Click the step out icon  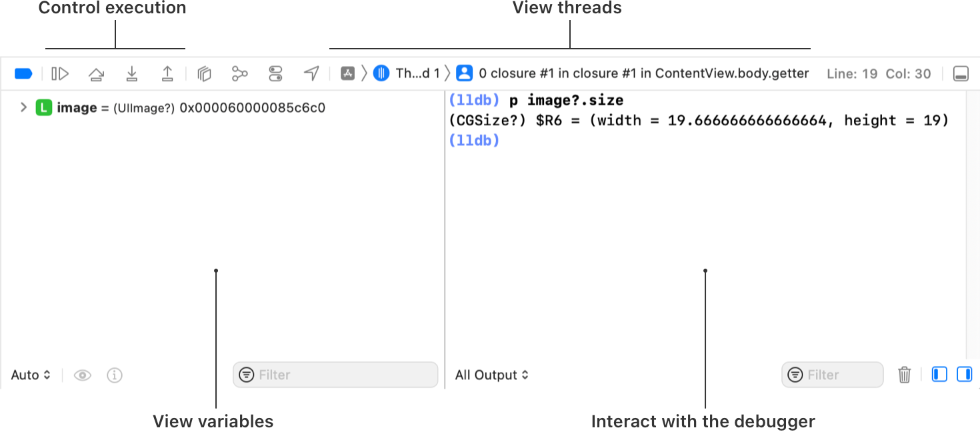167,73
